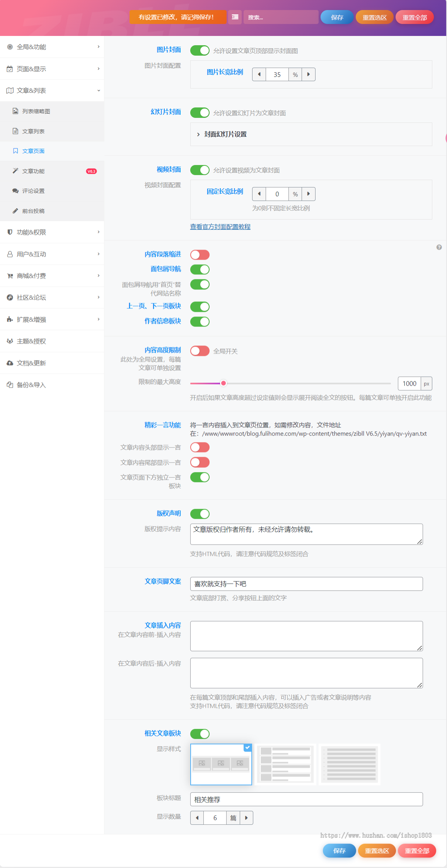This screenshot has width=447, height=868.
Task: Click the 文章页面 bookmark icon
Action: pyautogui.click(x=15, y=151)
